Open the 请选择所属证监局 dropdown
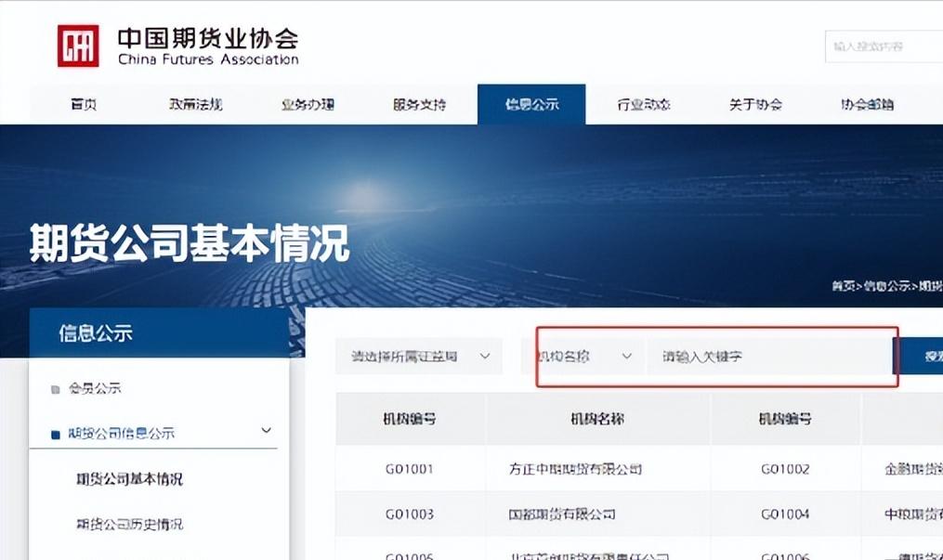943x560 pixels. (x=418, y=356)
